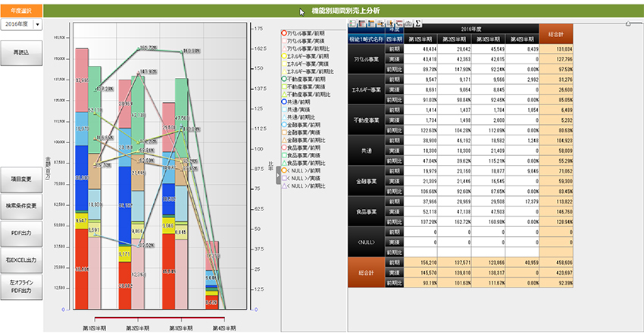
Task: Click the list view icon with colored bullets
Action: 352,23
